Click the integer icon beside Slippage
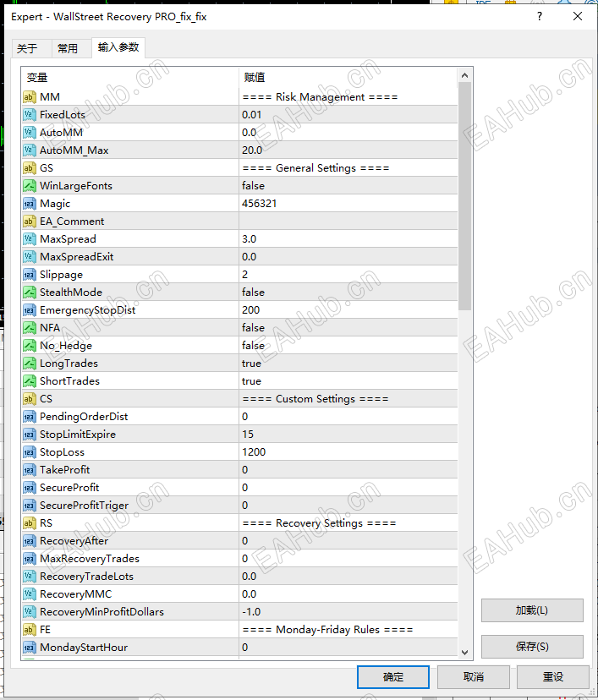Viewport: 598px width, 700px height. (x=29, y=275)
